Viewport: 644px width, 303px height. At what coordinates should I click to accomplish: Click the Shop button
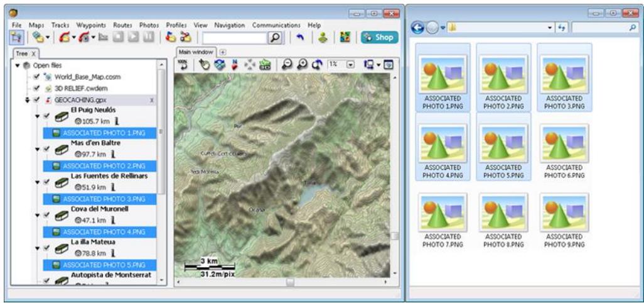coord(377,38)
